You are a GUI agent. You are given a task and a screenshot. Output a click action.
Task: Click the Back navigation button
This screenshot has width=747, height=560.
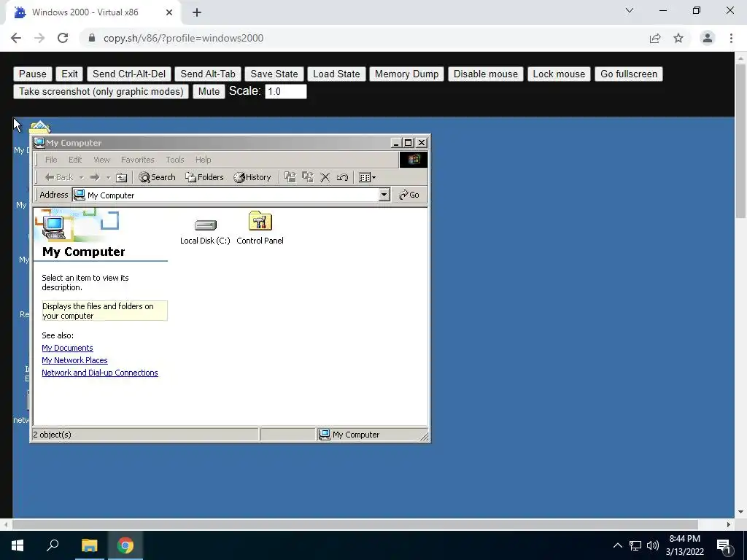point(59,177)
